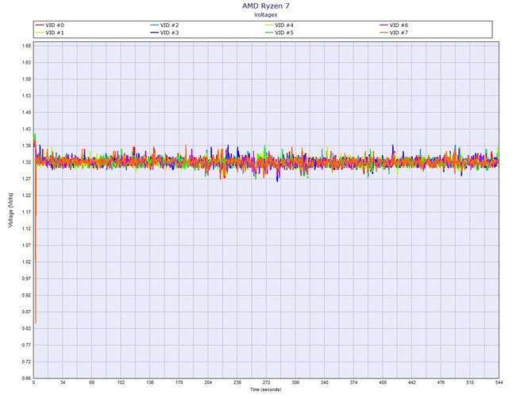This screenshot has width=532, height=399.
Task: Click the 1.68 voltage axis value
Action: pos(27,46)
